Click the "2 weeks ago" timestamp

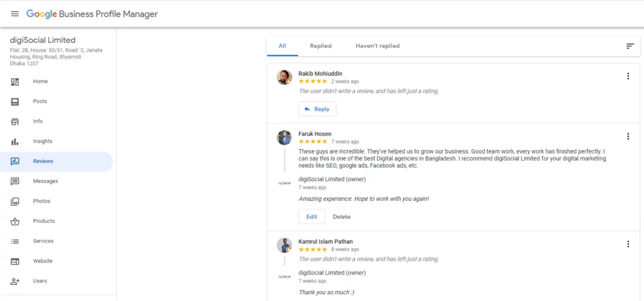pos(345,82)
